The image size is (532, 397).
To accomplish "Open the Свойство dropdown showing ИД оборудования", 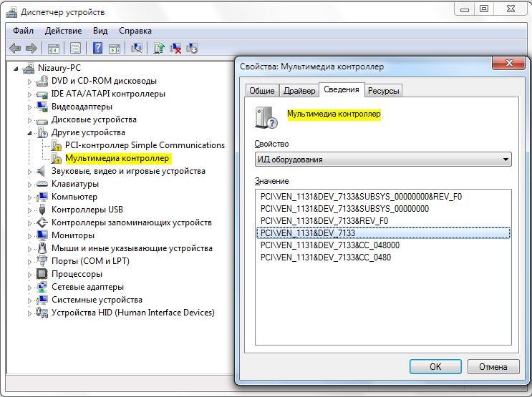I will pos(383,160).
